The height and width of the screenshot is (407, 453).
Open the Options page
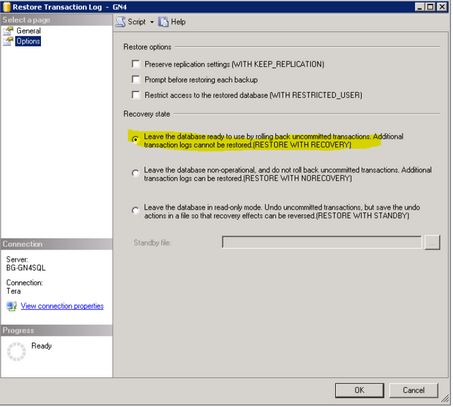[28, 41]
